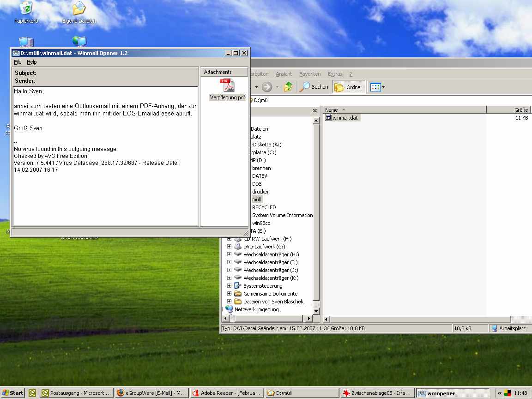Open the File menu in Winmail Opener
Viewport: 532px width, 399px height.
click(x=18, y=62)
